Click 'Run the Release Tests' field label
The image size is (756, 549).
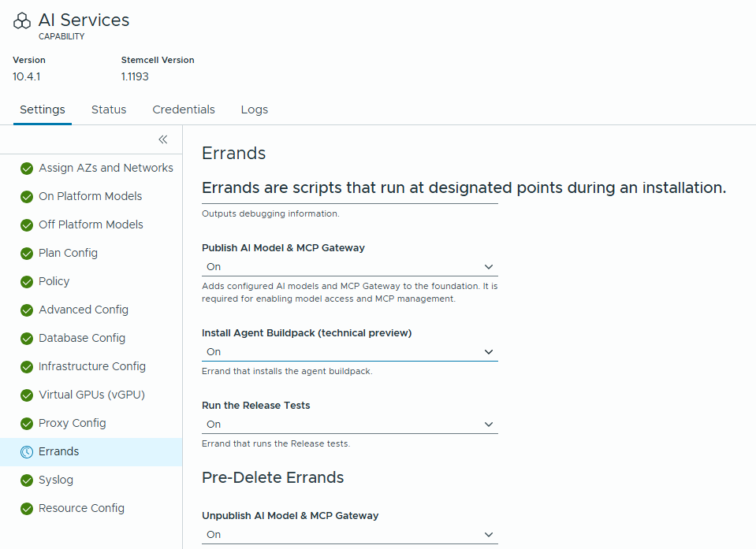(x=256, y=406)
